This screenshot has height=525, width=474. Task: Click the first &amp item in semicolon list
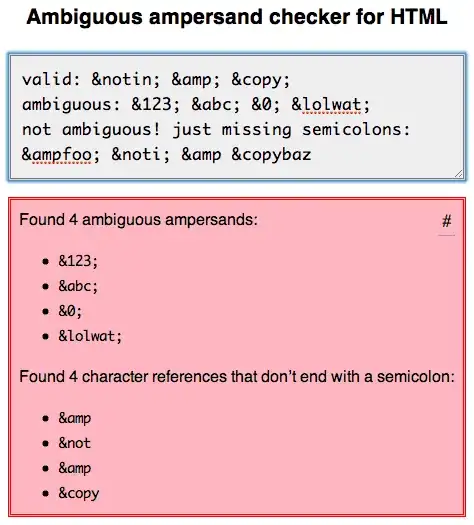click(x=75, y=419)
